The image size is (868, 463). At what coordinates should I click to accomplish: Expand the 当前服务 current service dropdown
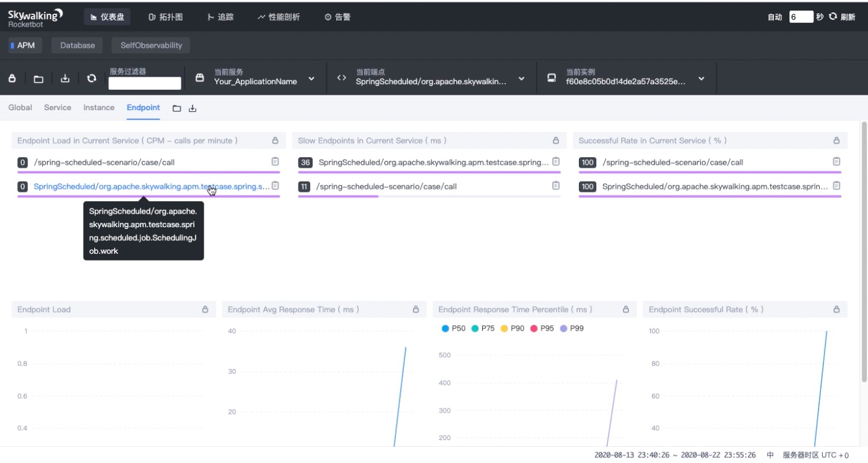click(x=311, y=79)
